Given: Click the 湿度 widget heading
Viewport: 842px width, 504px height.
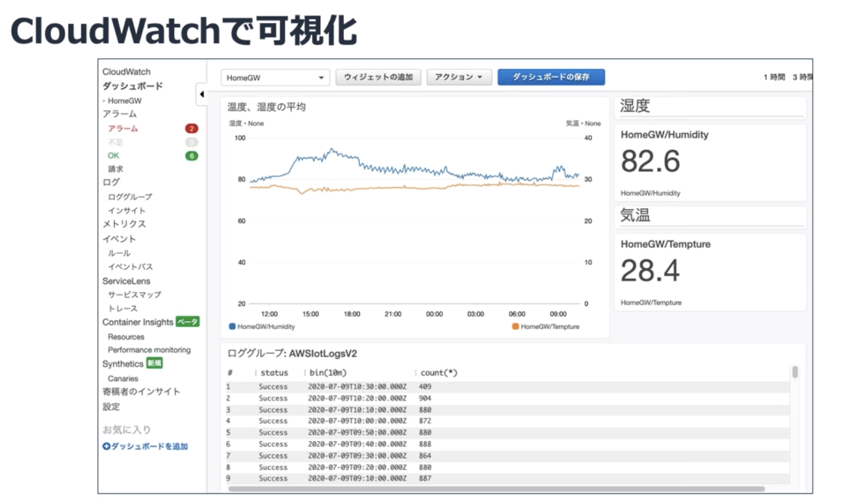Looking at the screenshot, I should point(635,106).
